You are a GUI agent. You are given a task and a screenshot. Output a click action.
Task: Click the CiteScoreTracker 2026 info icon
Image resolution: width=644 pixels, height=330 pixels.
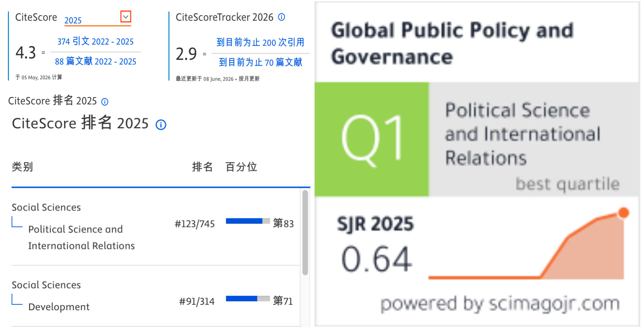(282, 17)
